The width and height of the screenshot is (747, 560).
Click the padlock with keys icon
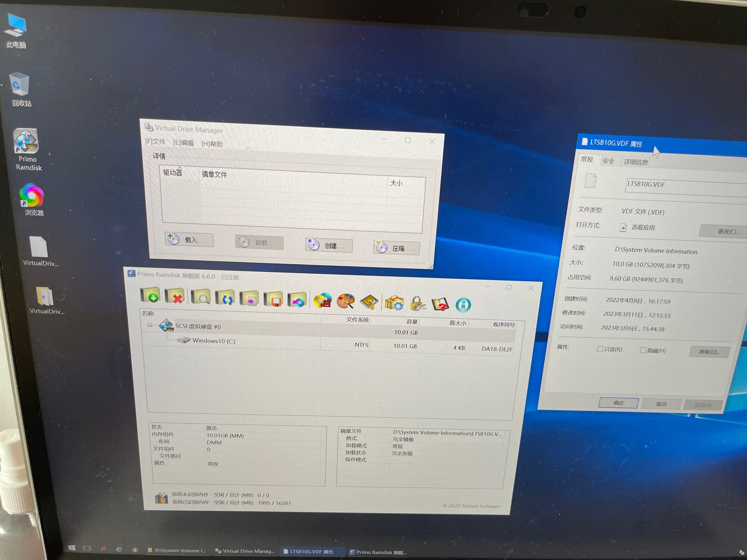418,304
